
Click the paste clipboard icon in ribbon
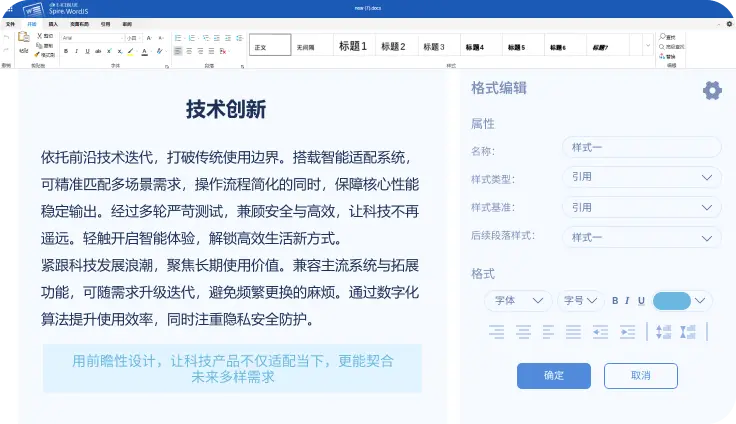click(x=23, y=37)
